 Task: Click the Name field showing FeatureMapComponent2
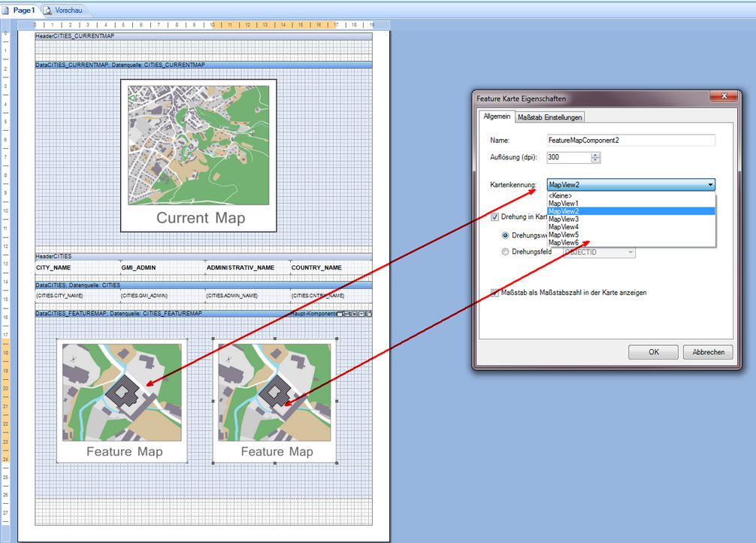click(631, 140)
